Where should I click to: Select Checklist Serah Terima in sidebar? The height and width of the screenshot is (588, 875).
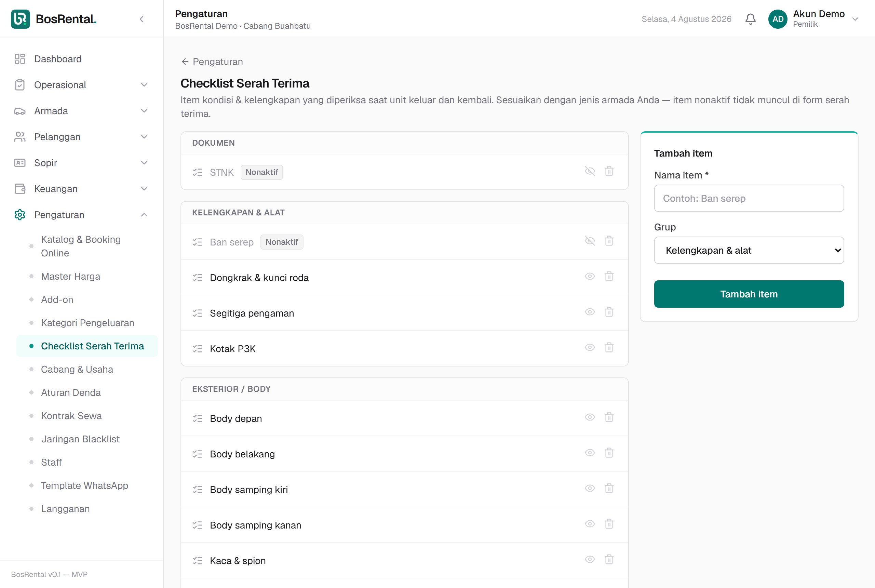87,346
